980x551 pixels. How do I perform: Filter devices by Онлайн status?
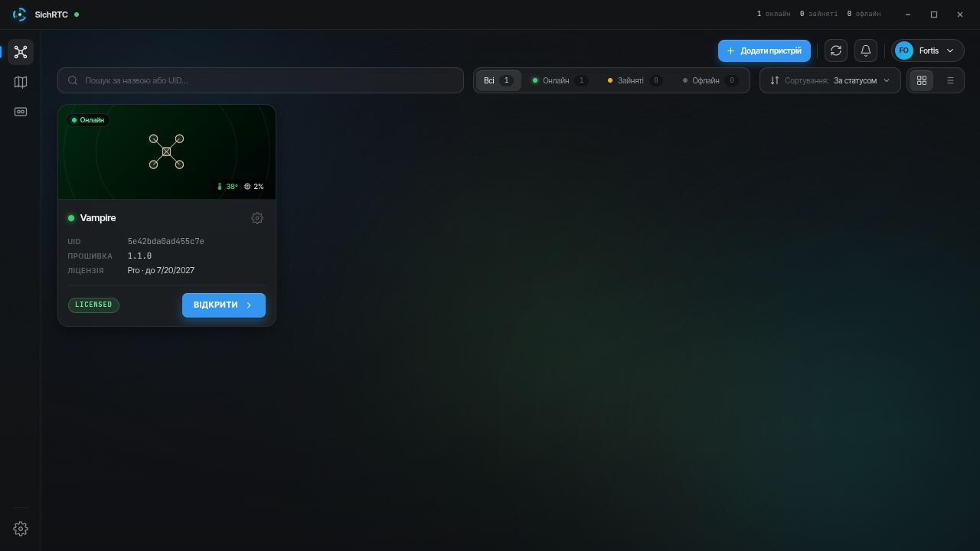pos(560,80)
